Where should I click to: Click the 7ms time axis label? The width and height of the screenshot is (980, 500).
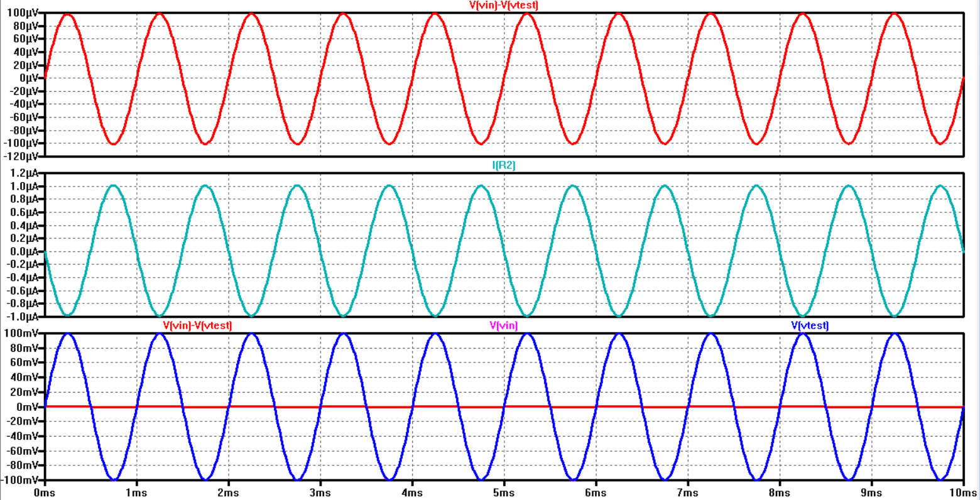687,493
